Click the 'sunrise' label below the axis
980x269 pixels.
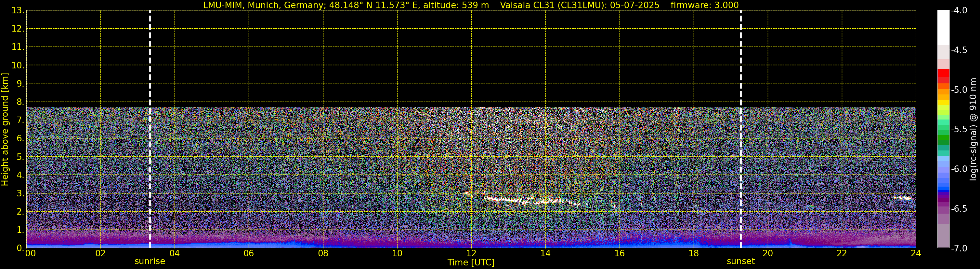tap(150, 262)
